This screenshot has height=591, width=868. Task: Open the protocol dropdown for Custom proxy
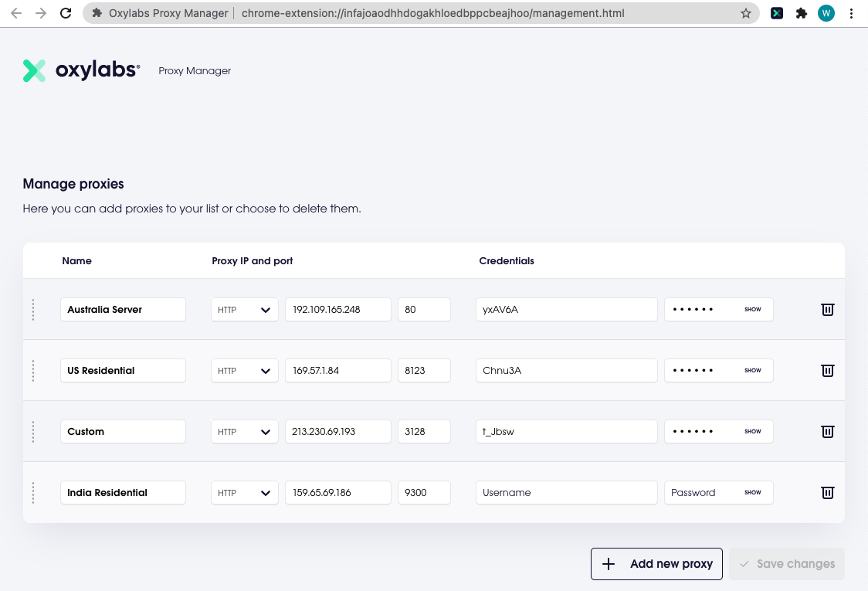[x=244, y=431]
